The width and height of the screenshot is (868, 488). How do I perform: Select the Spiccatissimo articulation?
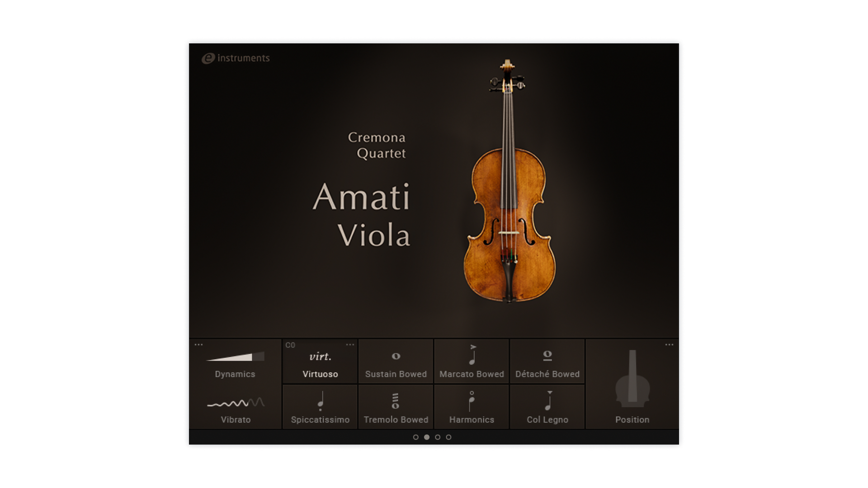(x=320, y=407)
